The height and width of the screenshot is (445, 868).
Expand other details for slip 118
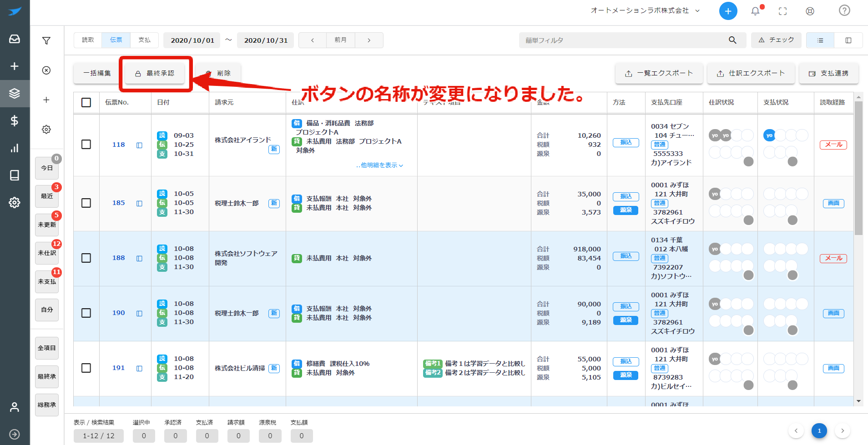point(379,165)
